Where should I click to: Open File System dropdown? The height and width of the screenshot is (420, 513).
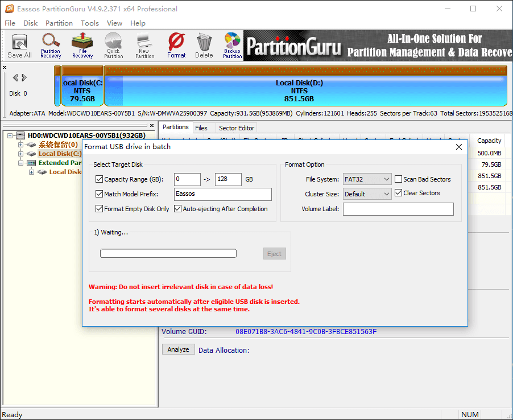367,179
